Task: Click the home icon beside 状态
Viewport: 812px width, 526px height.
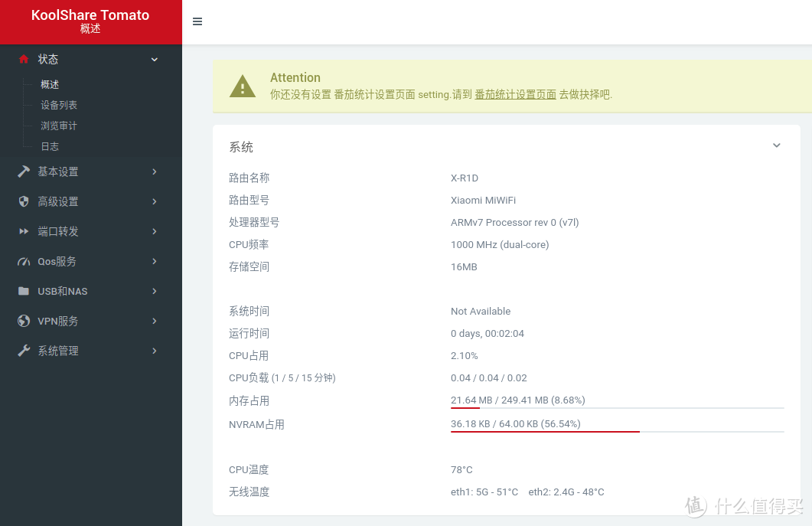Action: pyautogui.click(x=24, y=59)
